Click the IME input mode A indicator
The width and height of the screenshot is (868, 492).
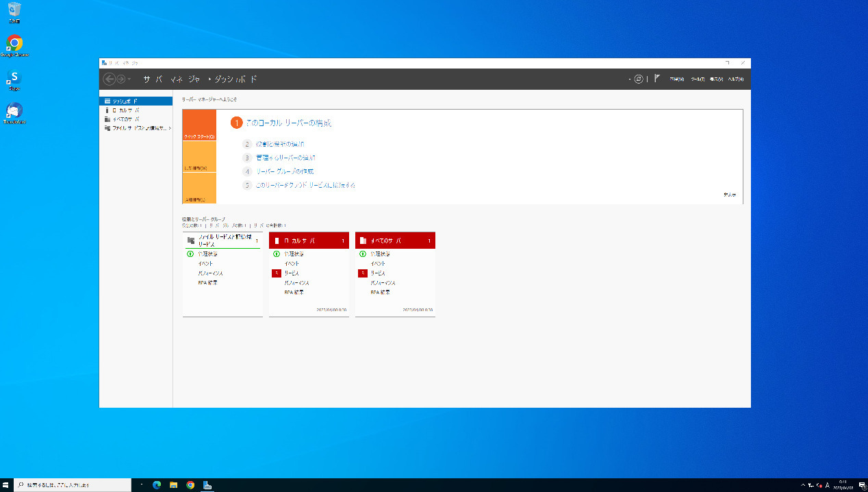click(828, 485)
